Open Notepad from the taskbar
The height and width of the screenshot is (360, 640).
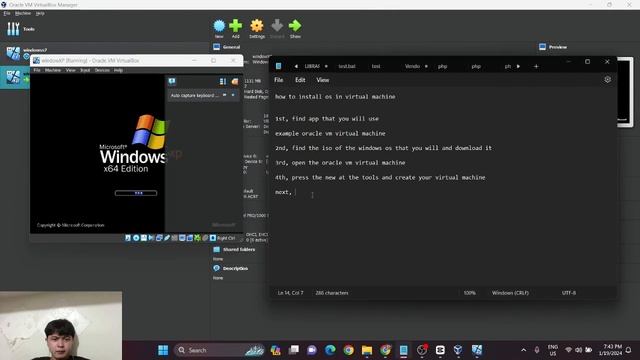(404, 350)
